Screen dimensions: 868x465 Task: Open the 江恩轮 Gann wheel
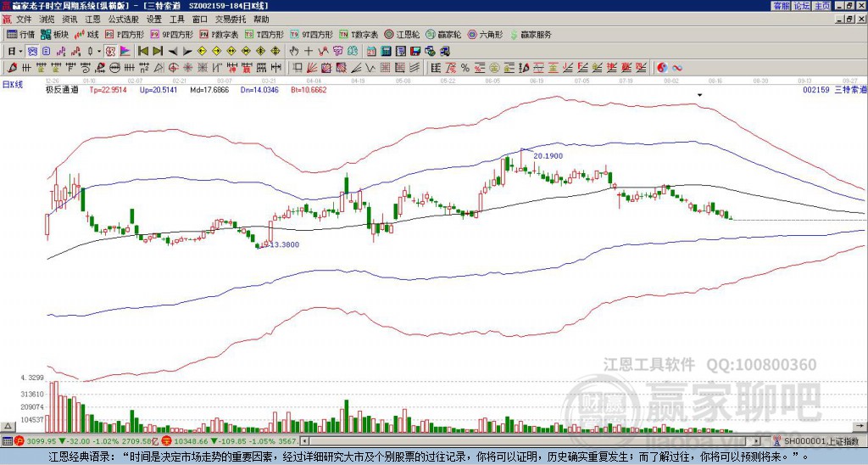[402, 34]
